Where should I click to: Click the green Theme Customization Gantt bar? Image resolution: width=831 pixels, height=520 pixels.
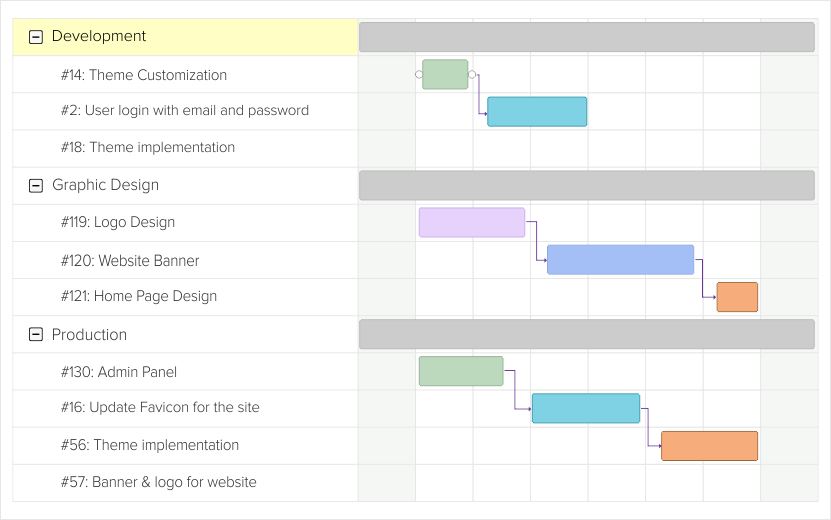(x=445, y=75)
